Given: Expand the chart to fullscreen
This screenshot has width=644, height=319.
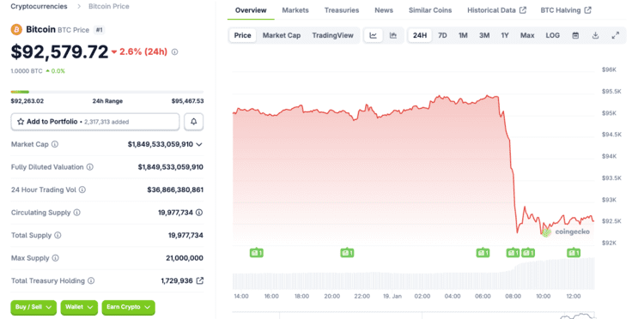Looking at the screenshot, I should point(616,36).
